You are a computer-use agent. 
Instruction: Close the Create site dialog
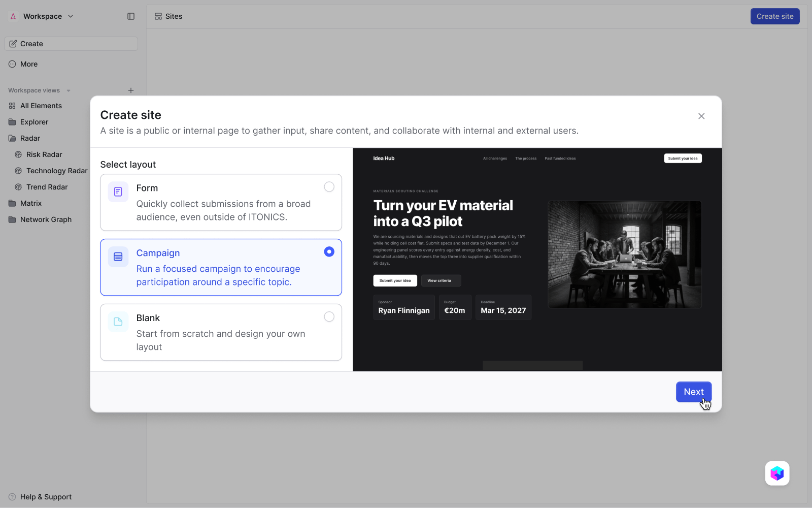click(x=701, y=116)
